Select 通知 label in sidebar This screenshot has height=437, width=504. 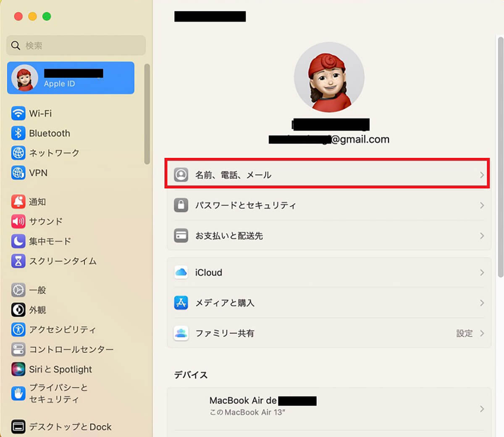pos(37,201)
